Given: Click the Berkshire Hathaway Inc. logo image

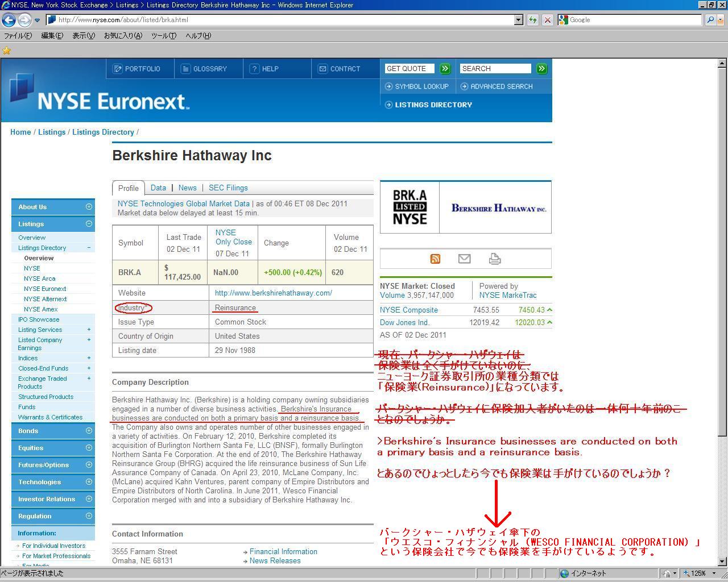Looking at the screenshot, I should click(499, 208).
